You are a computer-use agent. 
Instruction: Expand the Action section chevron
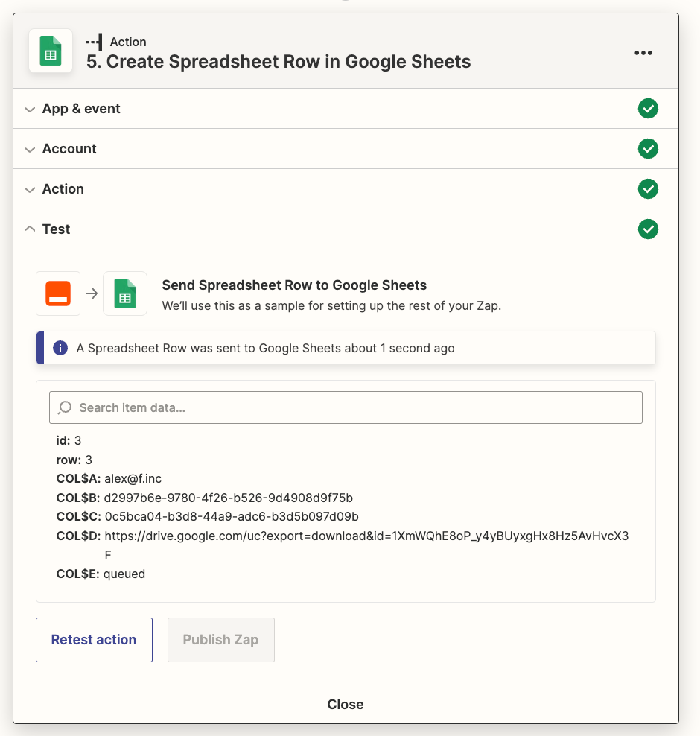30,190
